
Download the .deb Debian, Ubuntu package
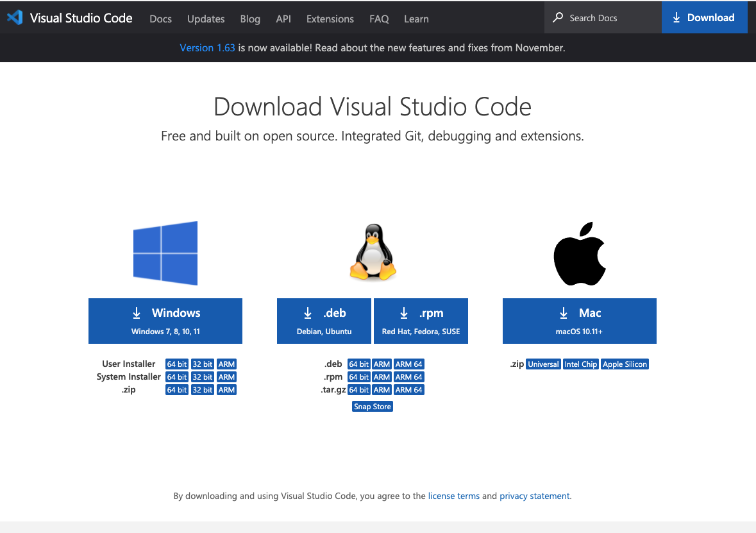[324, 321]
